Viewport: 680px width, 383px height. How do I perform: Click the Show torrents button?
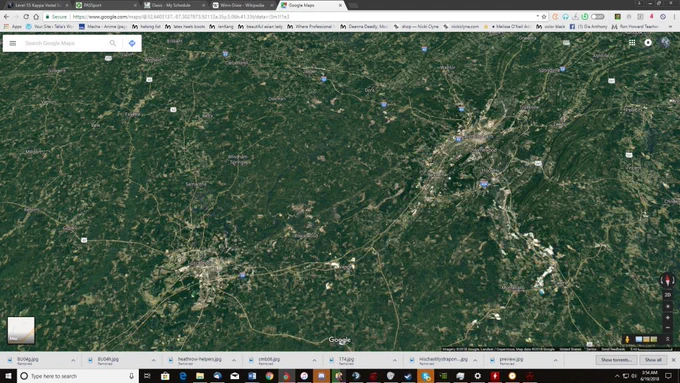pyautogui.click(x=616, y=360)
